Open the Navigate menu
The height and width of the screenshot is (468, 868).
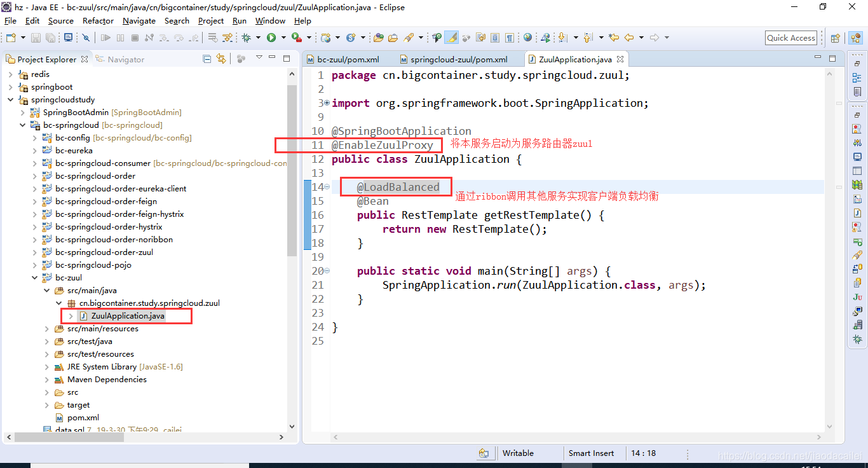tap(139, 20)
